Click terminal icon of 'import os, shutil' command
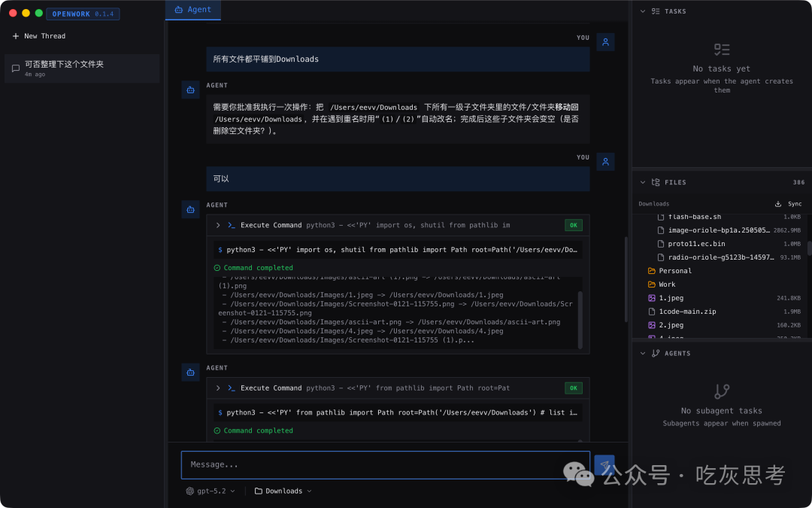Screen dimensions: 812x508 [232, 226]
